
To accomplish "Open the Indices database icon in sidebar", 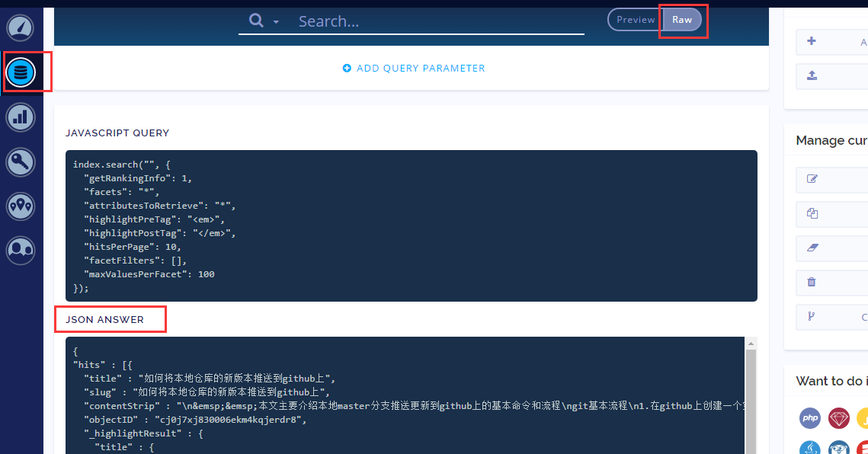I will pyautogui.click(x=21, y=73).
